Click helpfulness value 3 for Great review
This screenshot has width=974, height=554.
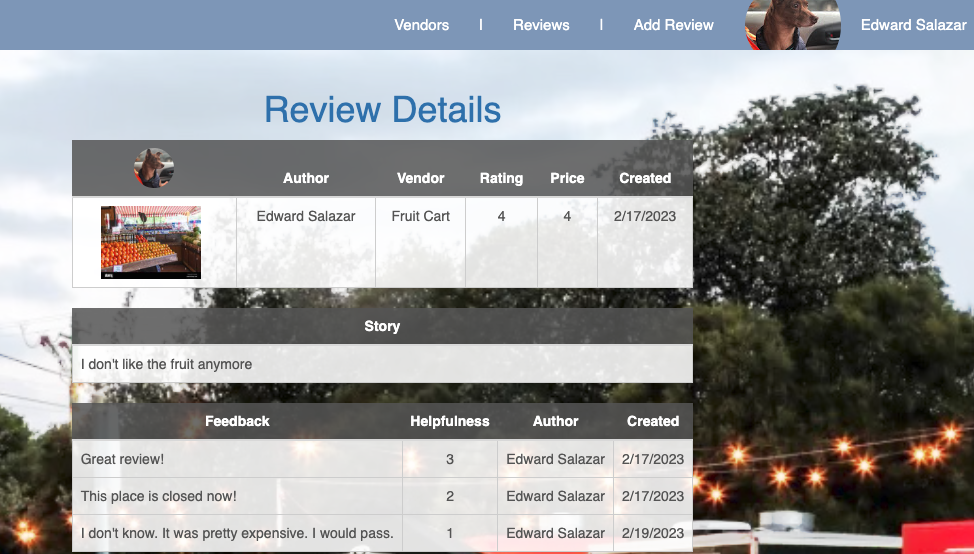450,460
